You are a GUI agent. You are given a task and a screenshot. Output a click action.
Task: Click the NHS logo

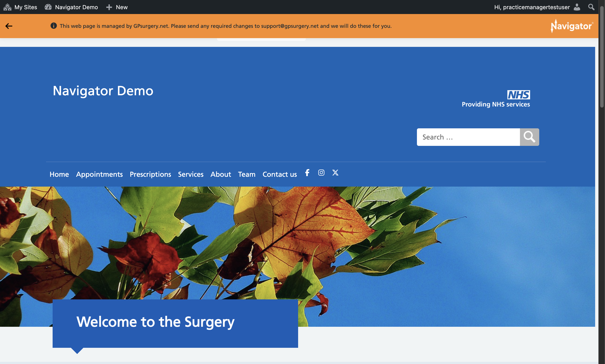coord(519,95)
